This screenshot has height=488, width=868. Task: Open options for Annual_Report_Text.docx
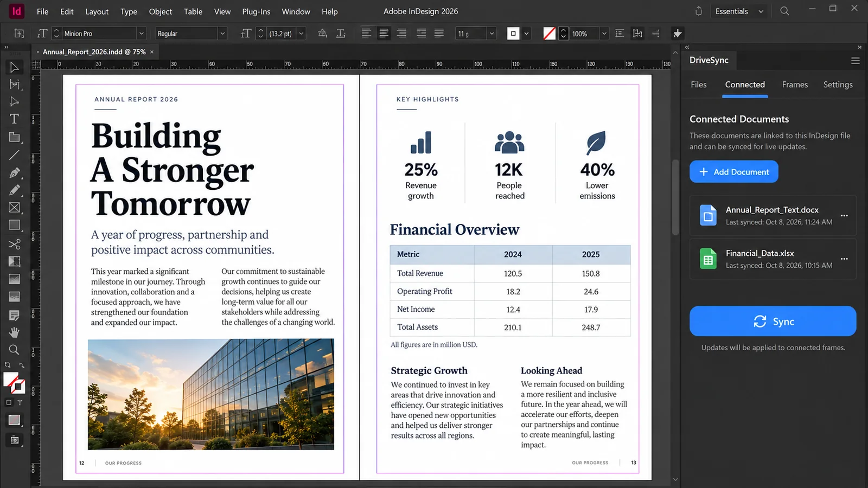pyautogui.click(x=844, y=215)
